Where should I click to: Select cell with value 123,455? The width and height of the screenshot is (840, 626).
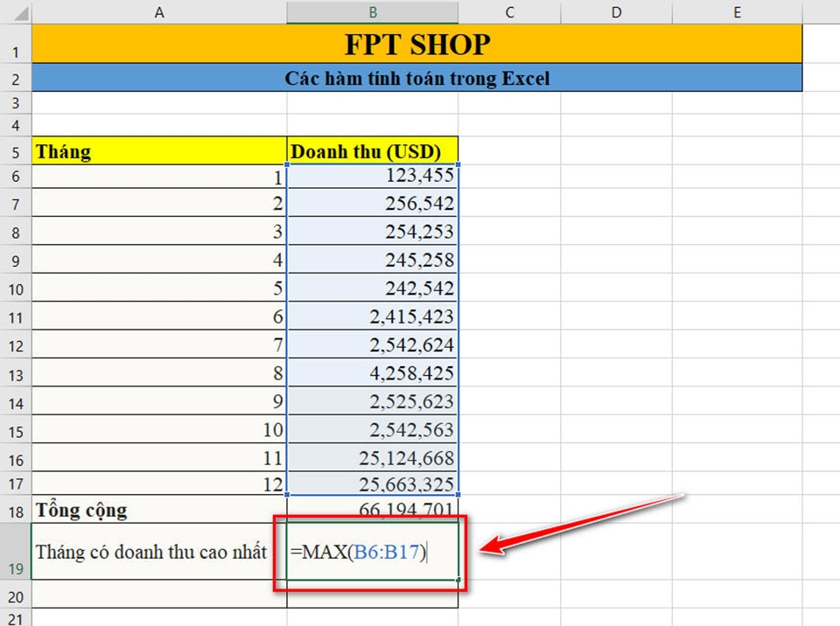373,176
